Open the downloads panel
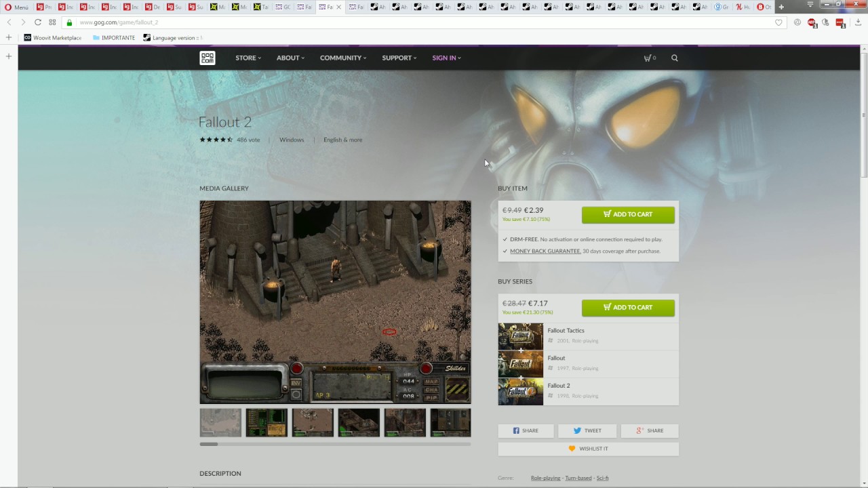The width and height of the screenshot is (868, 488). 858,22
